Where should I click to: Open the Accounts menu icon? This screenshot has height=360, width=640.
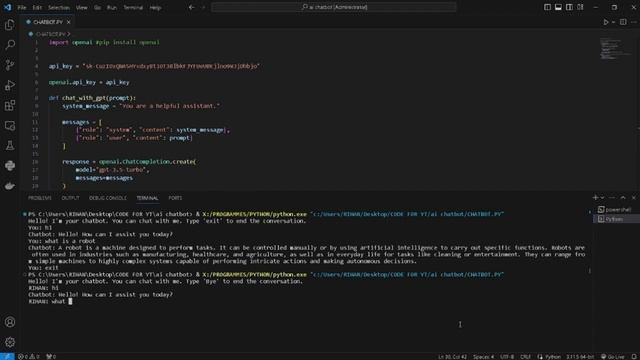pyautogui.click(x=10, y=322)
